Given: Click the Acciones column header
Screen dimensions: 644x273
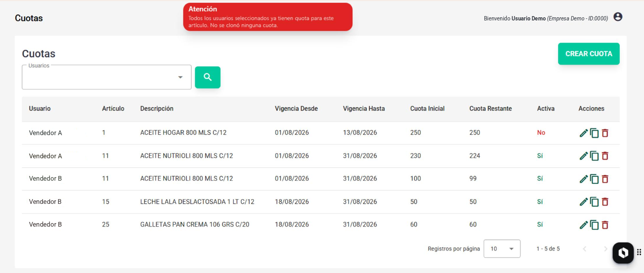Looking at the screenshot, I should tap(591, 108).
